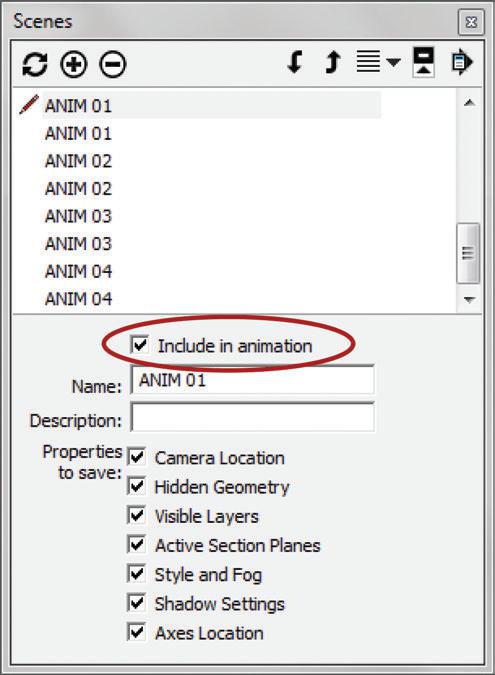
Task: Disable the Shadow Settings property checkbox
Action: click(136, 603)
